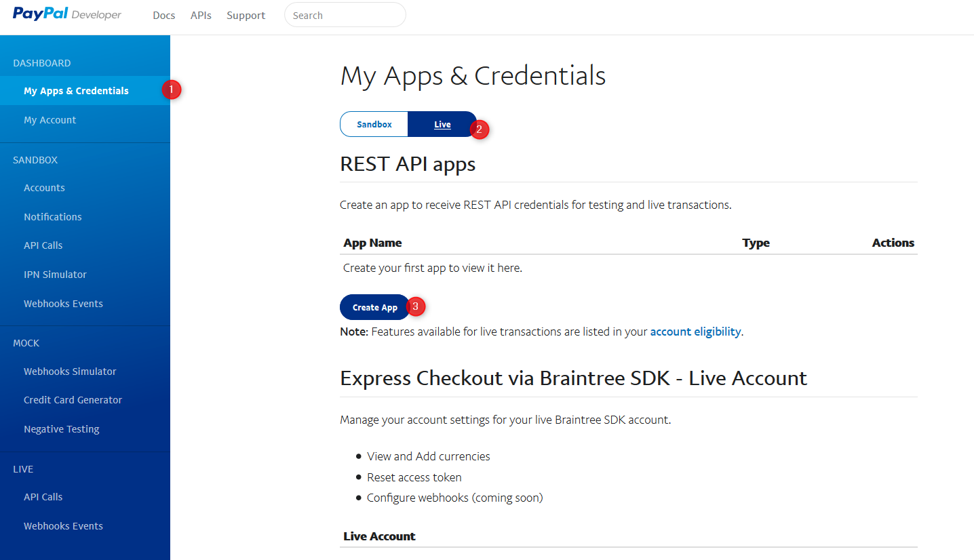This screenshot has height=560, width=974.
Task: Click the Type column header
Action: (x=756, y=243)
